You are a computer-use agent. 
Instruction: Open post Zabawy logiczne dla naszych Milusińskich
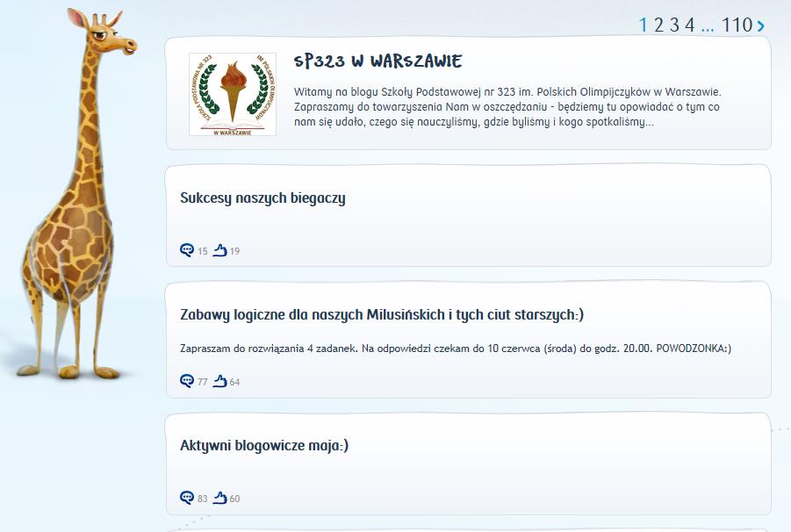(x=382, y=314)
